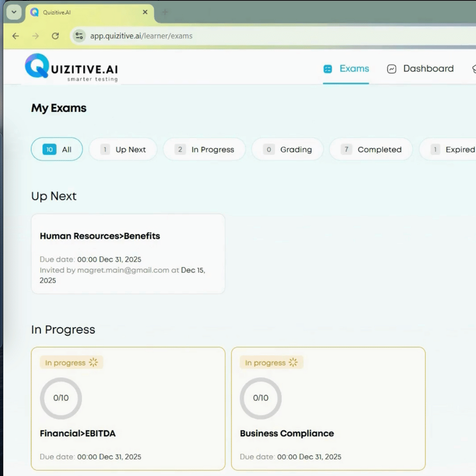Screen dimensions: 476x476
Task: Close the Quizitive.AI browser tab
Action: [145, 12]
